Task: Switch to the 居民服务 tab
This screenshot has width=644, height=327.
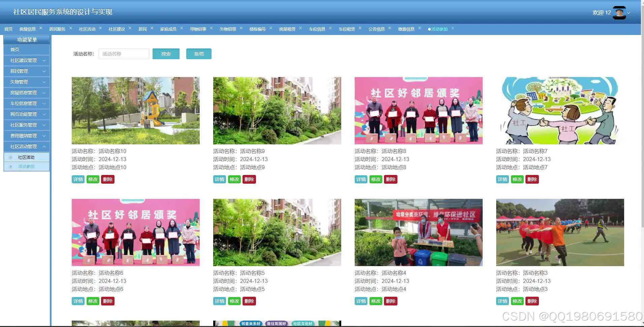Action: 57,29
